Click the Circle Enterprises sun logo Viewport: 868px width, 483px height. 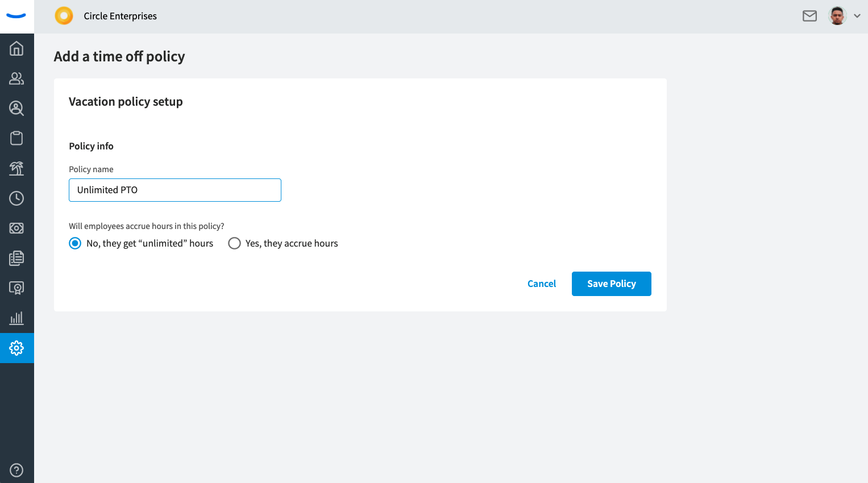(64, 16)
